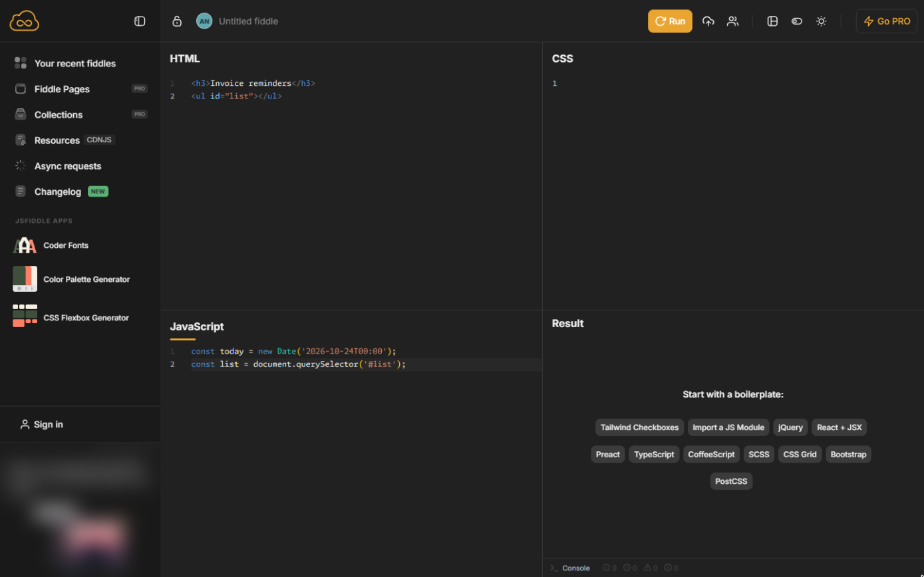Open the editor layout icon
The width and height of the screenshot is (924, 577).
(772, 21)
